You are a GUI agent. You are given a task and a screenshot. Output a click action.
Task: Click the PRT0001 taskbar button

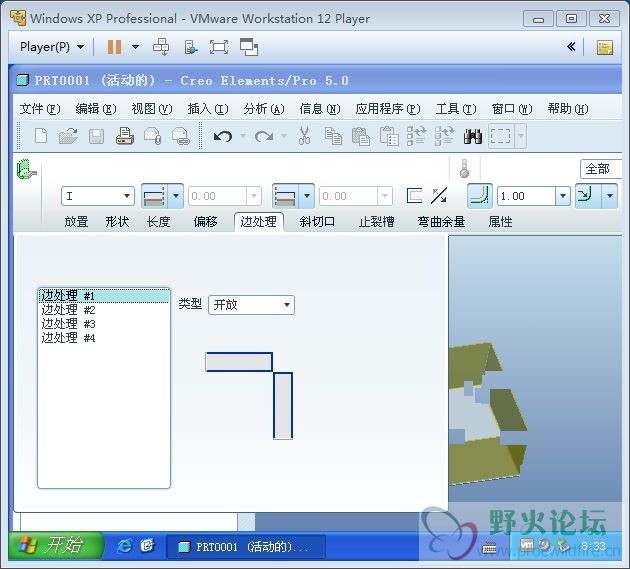(245, 547)
